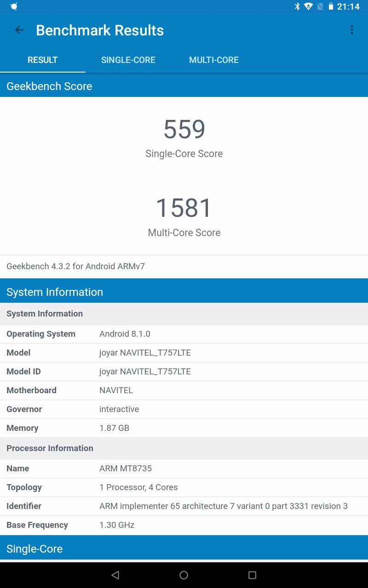Select the Memory row label
This screenshot has height=588, width=368.
pos(23,428)
